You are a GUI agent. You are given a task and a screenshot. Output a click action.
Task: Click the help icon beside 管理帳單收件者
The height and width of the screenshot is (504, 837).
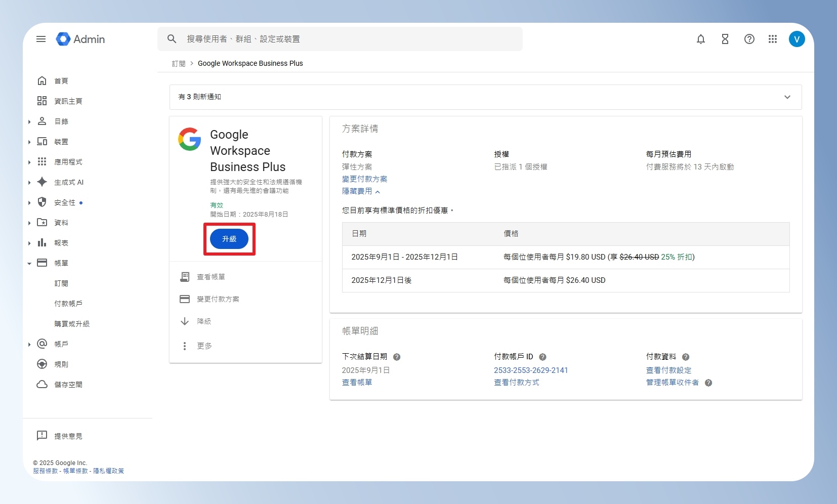point(708,383)
